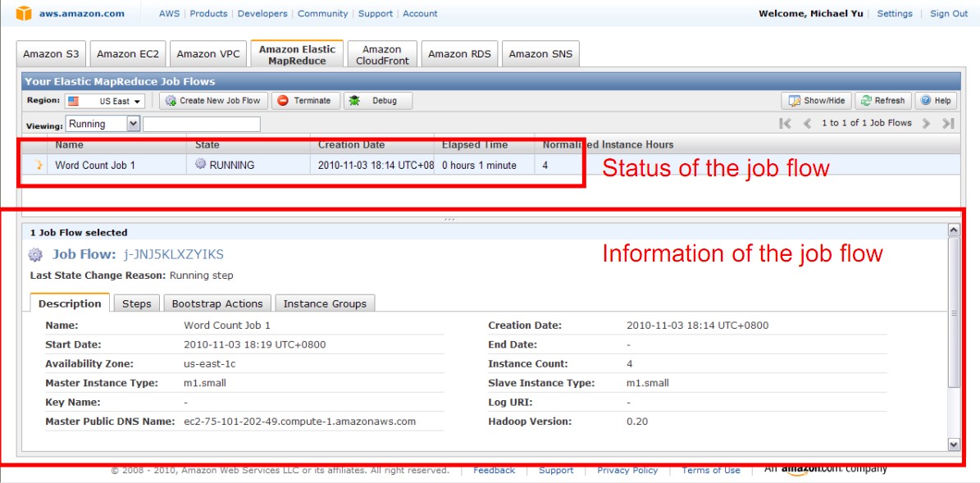Viewport: 980px width, 483px height.
Task: Open the Viewing Running dropdown
Action: (x=103, y=124)
